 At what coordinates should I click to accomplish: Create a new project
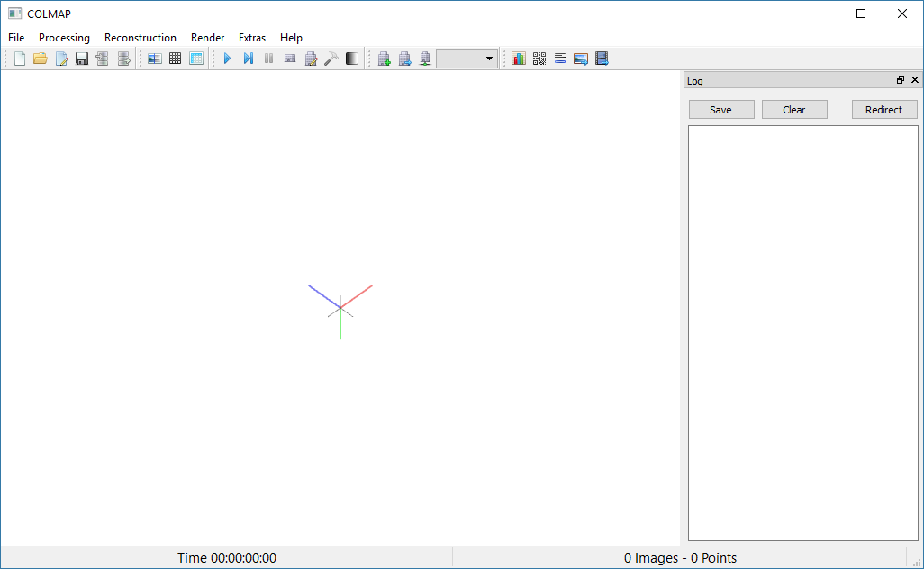point(19,58)
